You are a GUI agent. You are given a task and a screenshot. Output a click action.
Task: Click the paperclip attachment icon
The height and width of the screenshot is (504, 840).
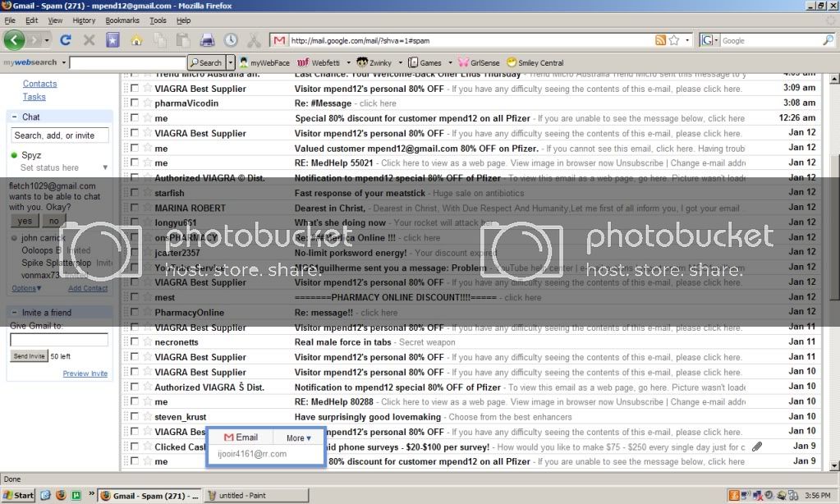(x=757, y=447)
